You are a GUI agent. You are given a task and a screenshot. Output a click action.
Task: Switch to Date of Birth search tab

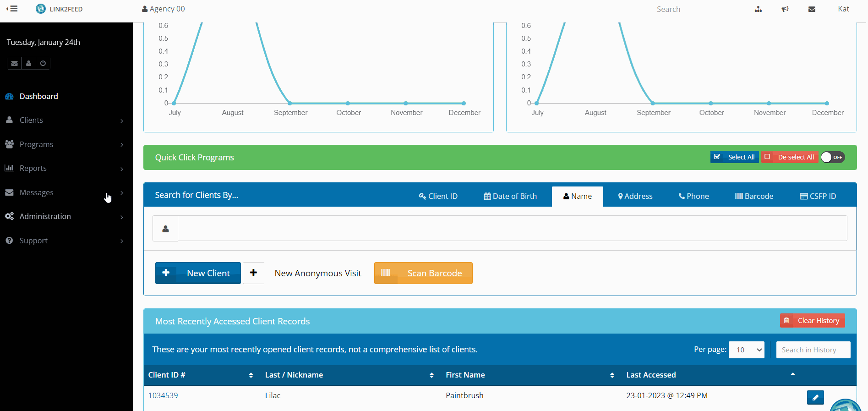point(510,196)
